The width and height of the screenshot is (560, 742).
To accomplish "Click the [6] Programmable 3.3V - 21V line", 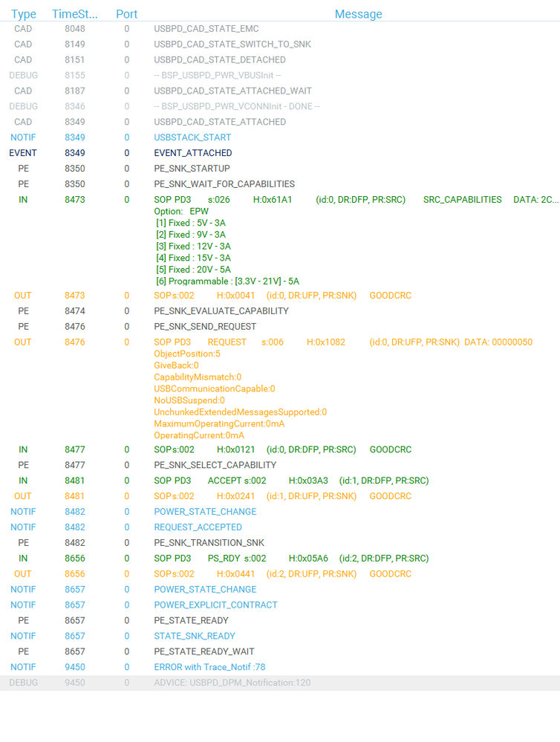I will click(228, 281).
